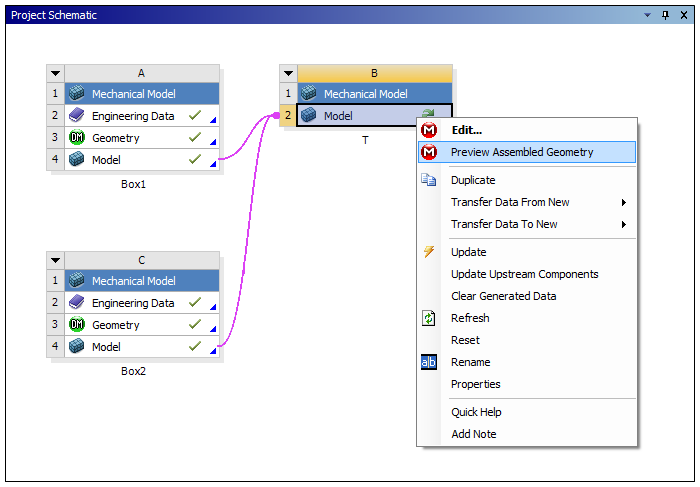Image resolution: width=700 pixels, height=487 pixels.
Task: Click the Duplicate icon in context menu
Action: (x=429, y=180)
